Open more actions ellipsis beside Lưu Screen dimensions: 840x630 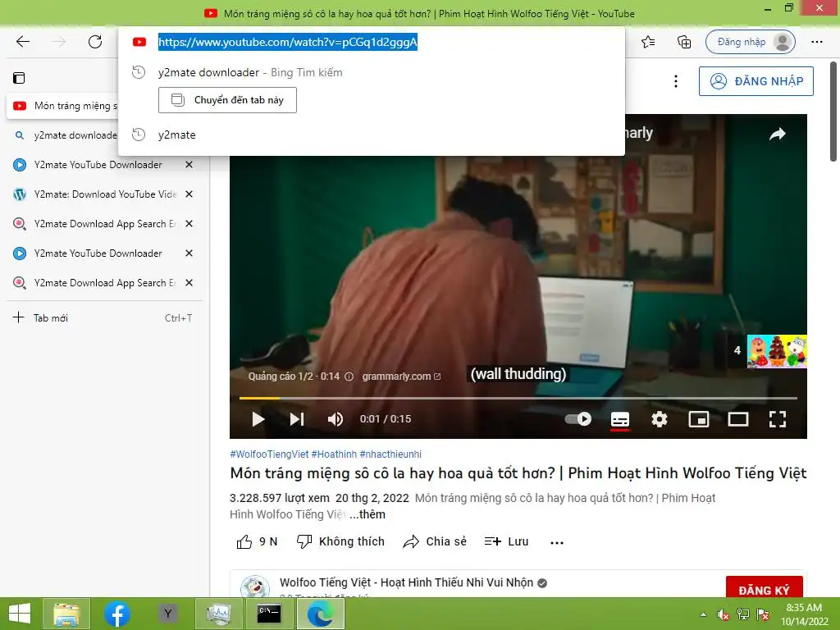557,543
